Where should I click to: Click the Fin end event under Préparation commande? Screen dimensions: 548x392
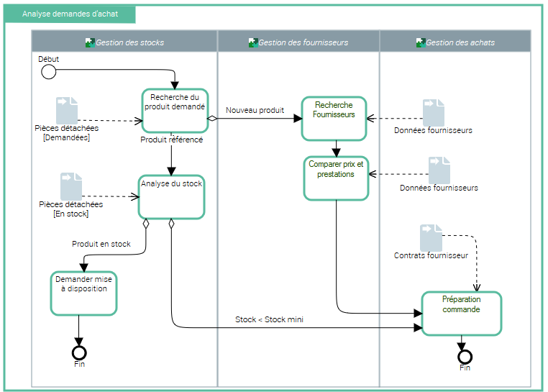[x=465, y=356]
